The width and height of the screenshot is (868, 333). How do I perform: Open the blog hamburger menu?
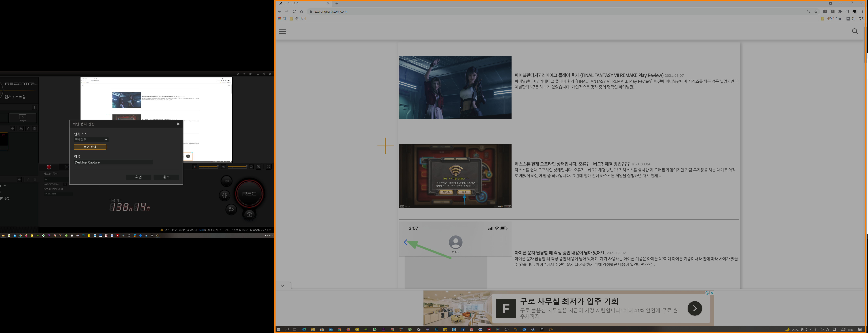tap(282, 32)
